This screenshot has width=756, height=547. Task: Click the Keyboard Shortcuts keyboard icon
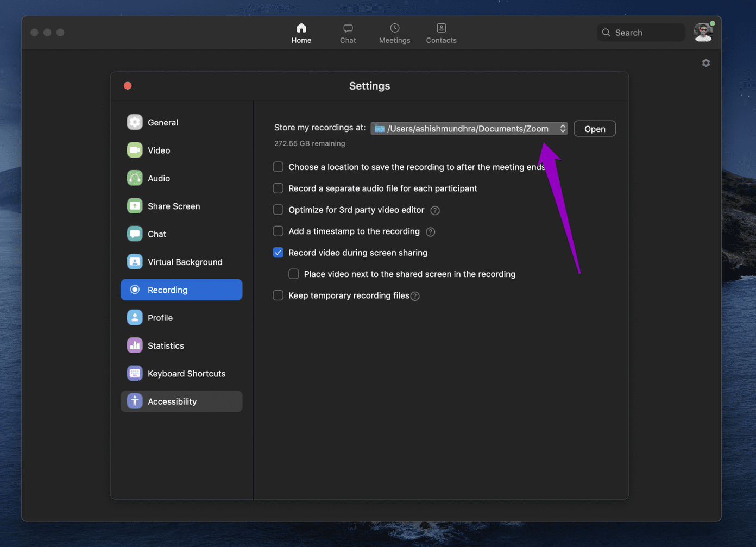(x=135, y=374)
